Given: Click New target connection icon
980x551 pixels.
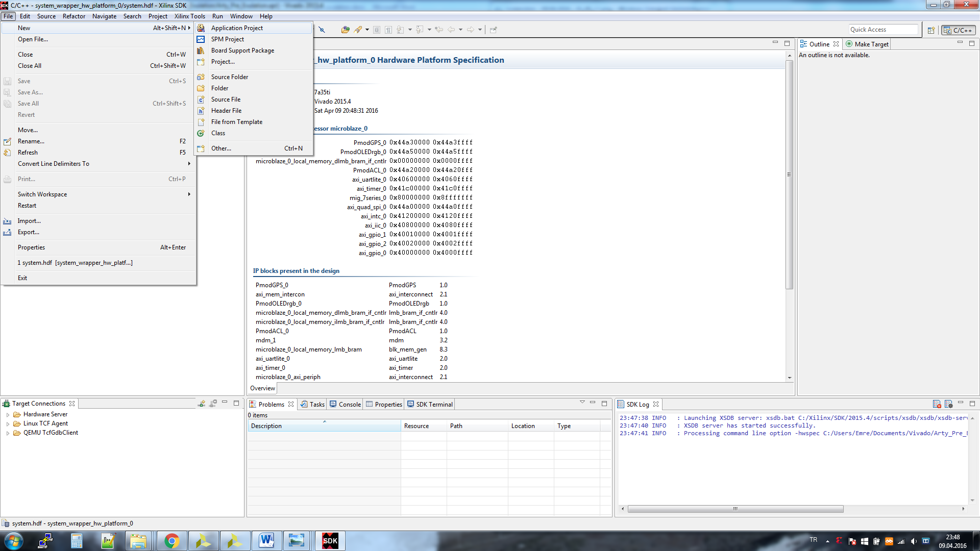Looking at the screenshot, I should point(202,404).
